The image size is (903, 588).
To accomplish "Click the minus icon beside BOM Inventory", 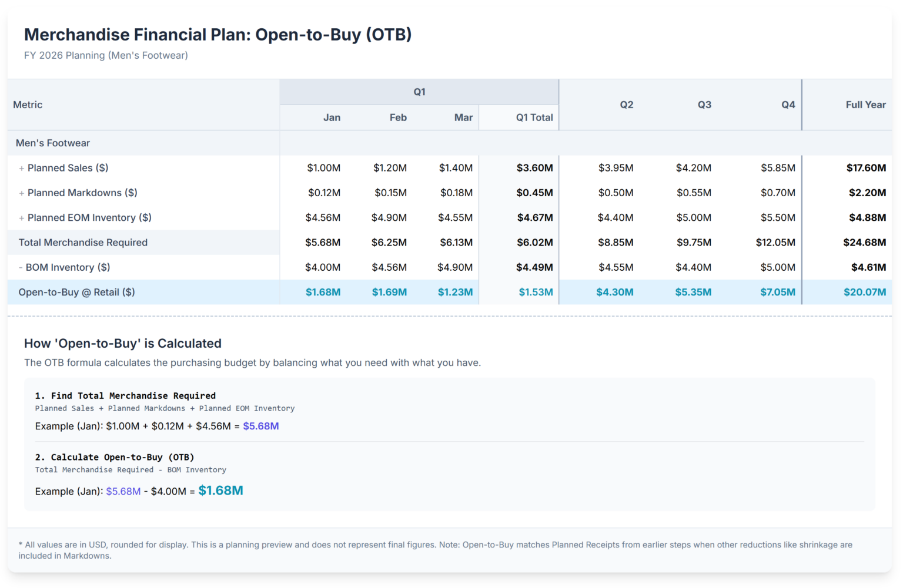I will (x=21, y=267).
